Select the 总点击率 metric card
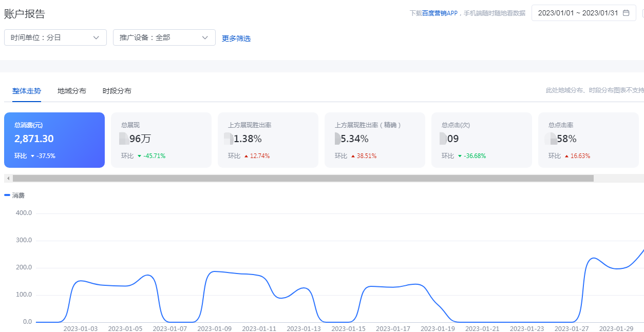This screenshot has width=644, height=332. point(589,140)
